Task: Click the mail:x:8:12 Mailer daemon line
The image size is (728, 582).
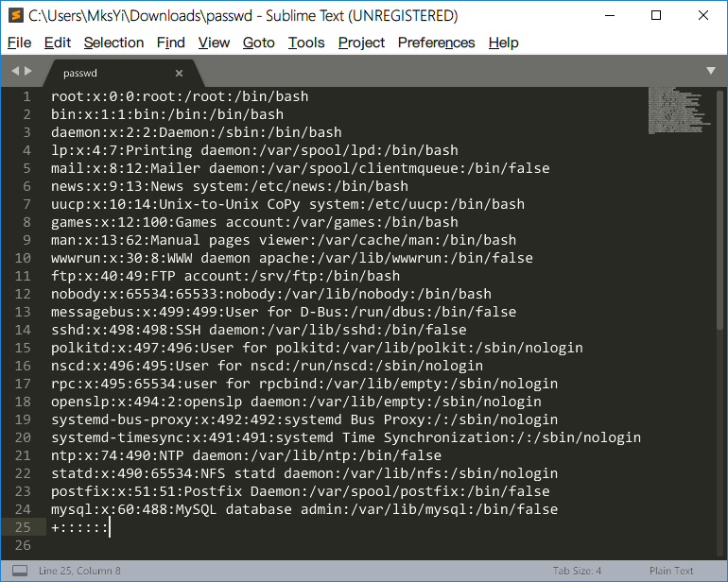Action: click(x=301, y=168)
